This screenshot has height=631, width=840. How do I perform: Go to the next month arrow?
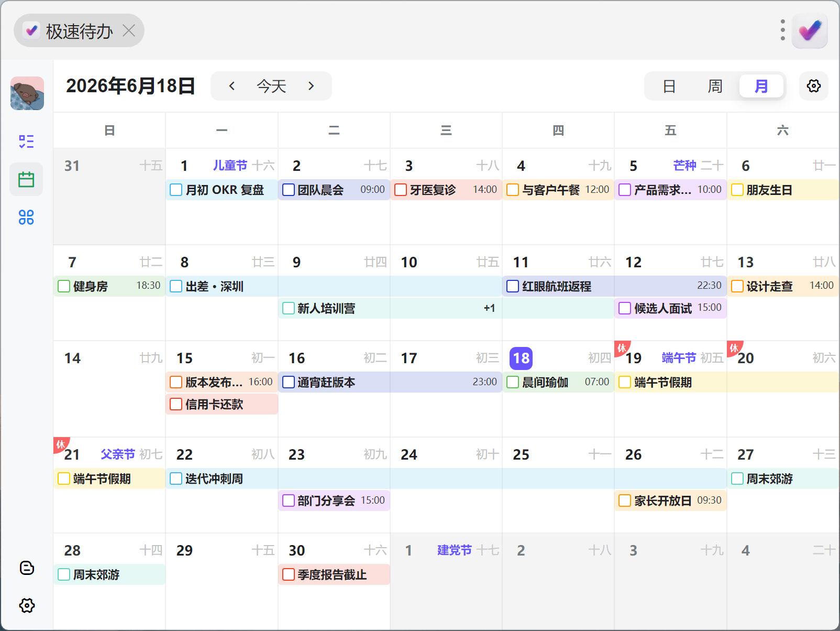(x=311, y=86)
